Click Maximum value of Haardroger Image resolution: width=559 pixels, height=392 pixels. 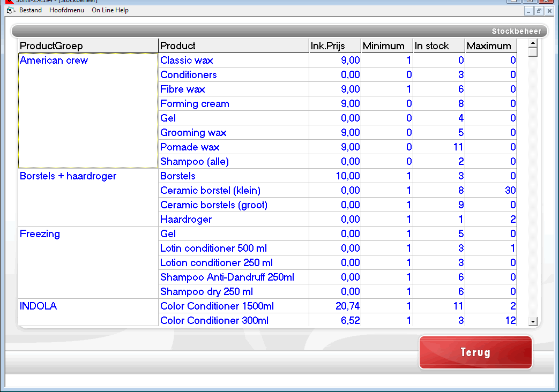491,219
